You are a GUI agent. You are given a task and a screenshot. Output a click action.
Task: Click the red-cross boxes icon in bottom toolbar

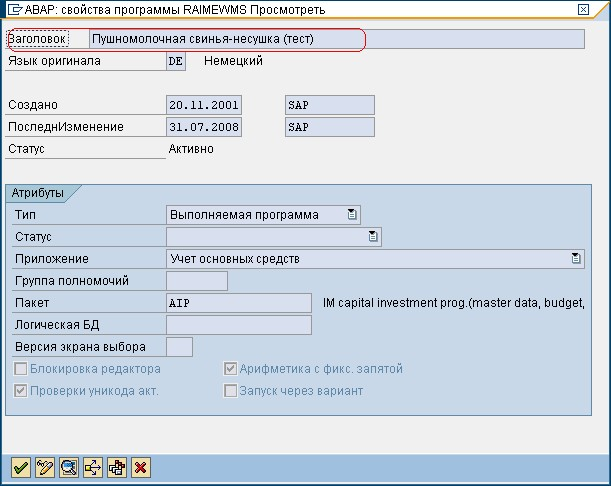(117, 467)
